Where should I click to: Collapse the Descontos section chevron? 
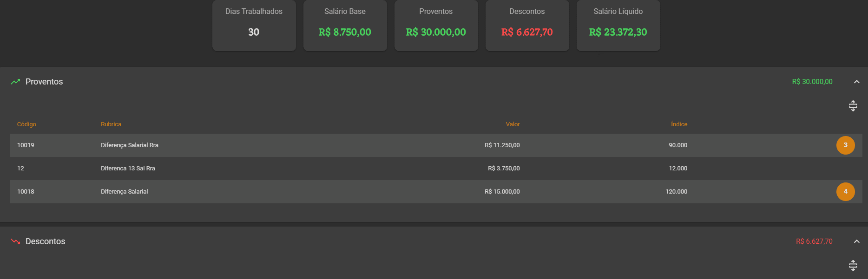pos(856,241)
